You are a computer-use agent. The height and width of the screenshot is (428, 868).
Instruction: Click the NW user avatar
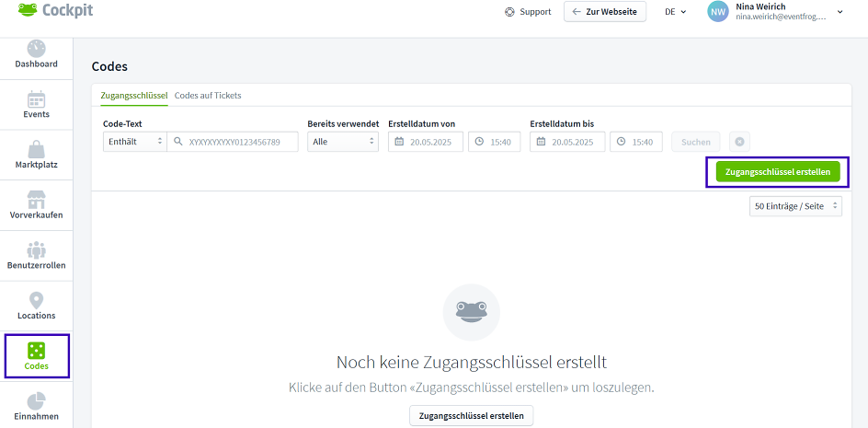[717, 12]
